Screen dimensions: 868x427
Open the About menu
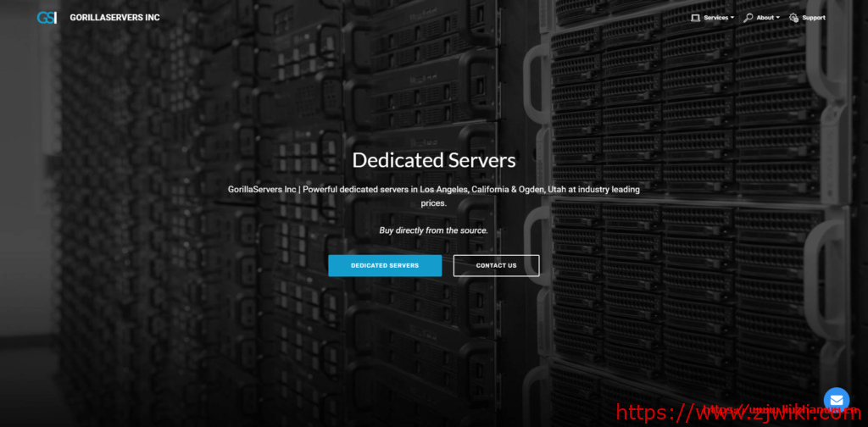765,18
